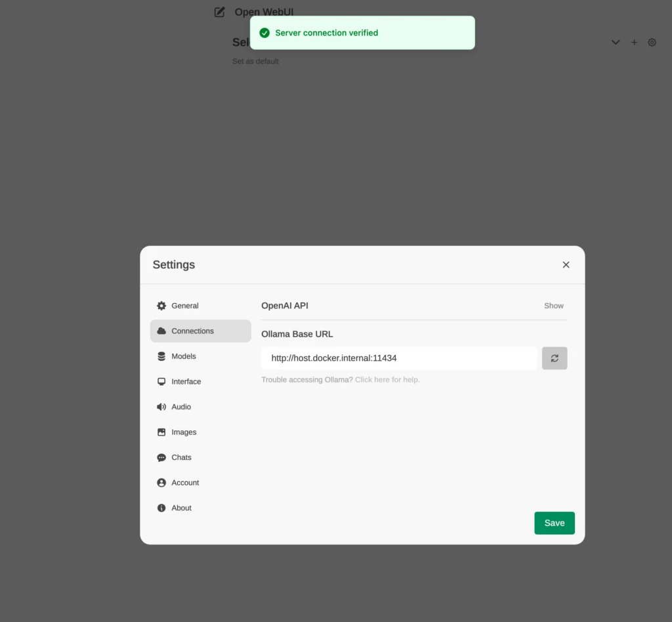The height and width of the screenshot is (622, 672).
Task: Expand the model selector chevron
Action: point(616,43)
